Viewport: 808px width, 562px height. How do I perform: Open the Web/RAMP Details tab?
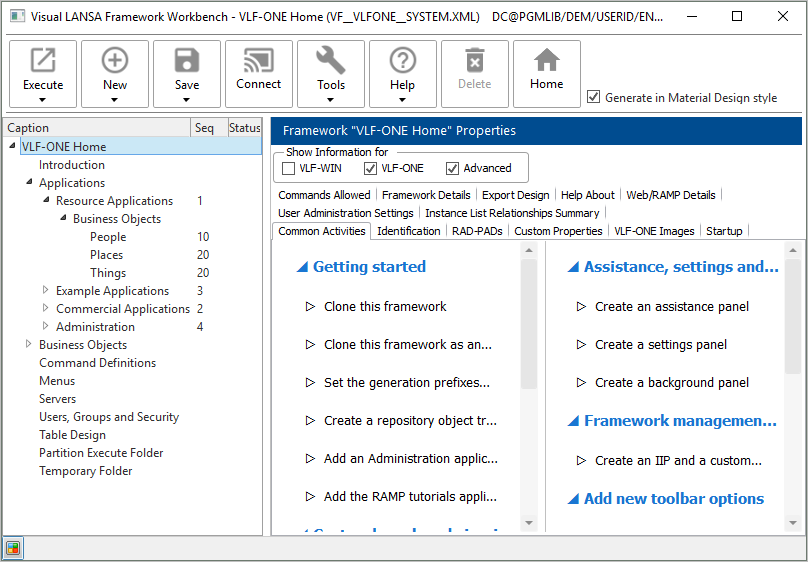[671, 195]
